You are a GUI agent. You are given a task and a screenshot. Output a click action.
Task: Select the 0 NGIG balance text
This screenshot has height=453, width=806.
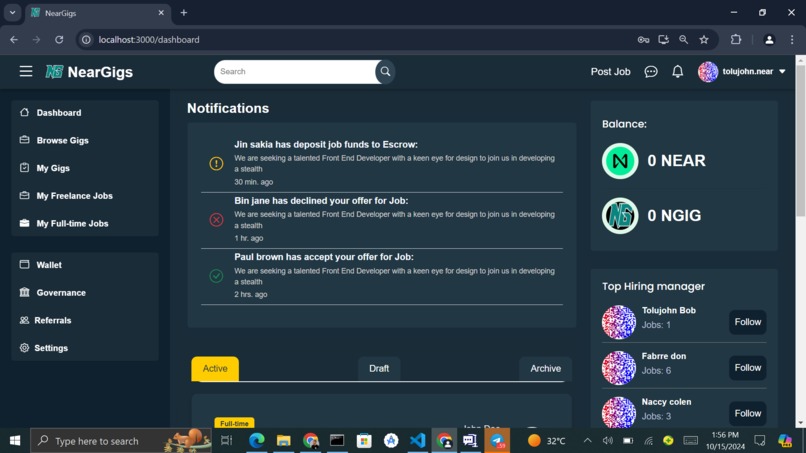click(674, 215)
